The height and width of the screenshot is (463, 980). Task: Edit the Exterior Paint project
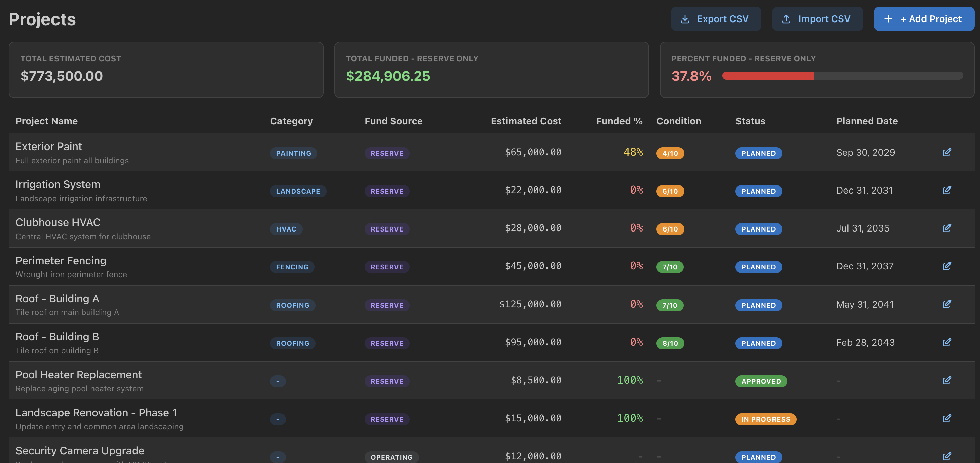pyautogui.click(x=947, y=152)
